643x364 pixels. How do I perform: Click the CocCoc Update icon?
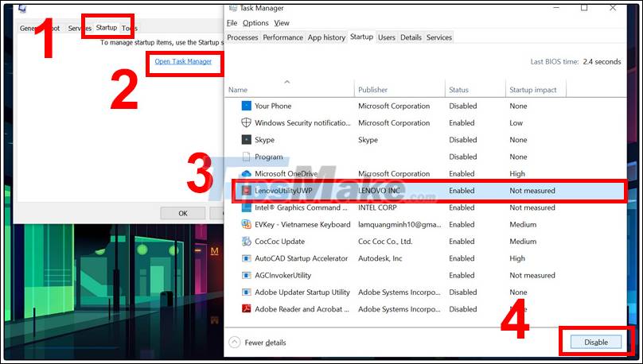pos(246,241)
